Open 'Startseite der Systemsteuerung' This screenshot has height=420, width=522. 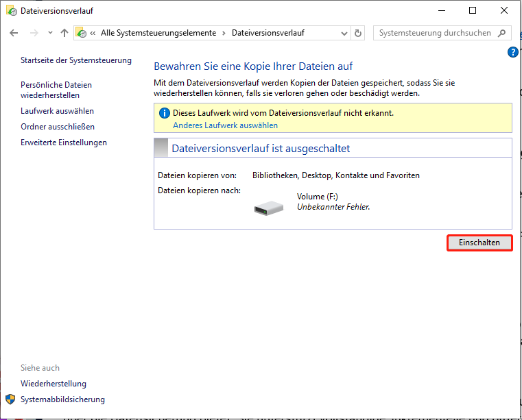[75, 60]
